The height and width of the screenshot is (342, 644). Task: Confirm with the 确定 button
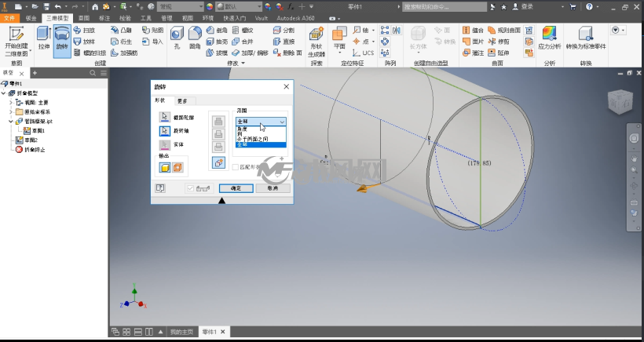(236, 188)
